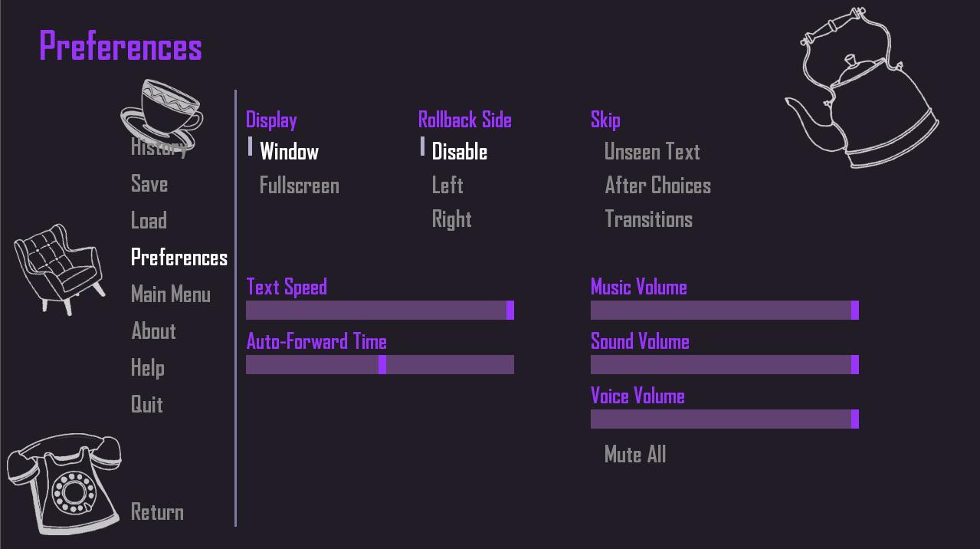Choose Window display mode

coord(289,152)
